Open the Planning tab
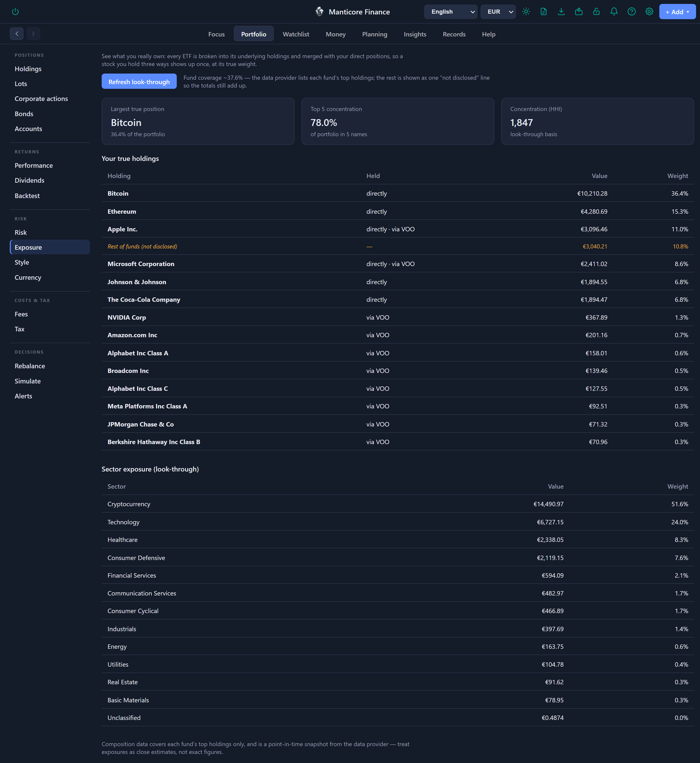The image size is (700, 763). click(x=375, y=34)
